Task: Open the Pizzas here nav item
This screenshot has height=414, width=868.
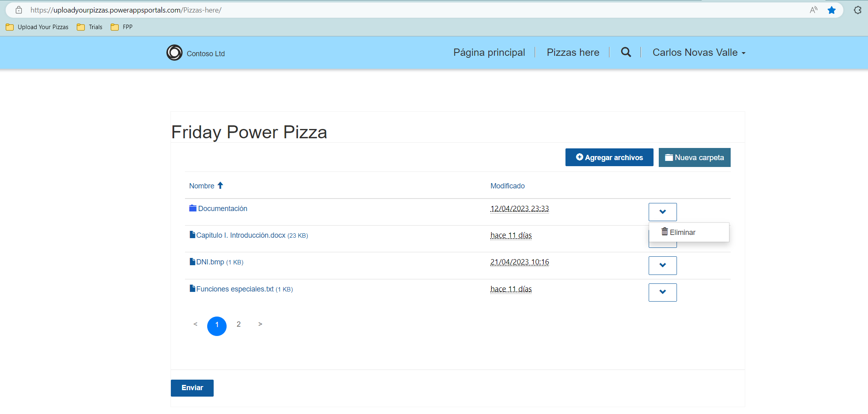Action: 573,53
